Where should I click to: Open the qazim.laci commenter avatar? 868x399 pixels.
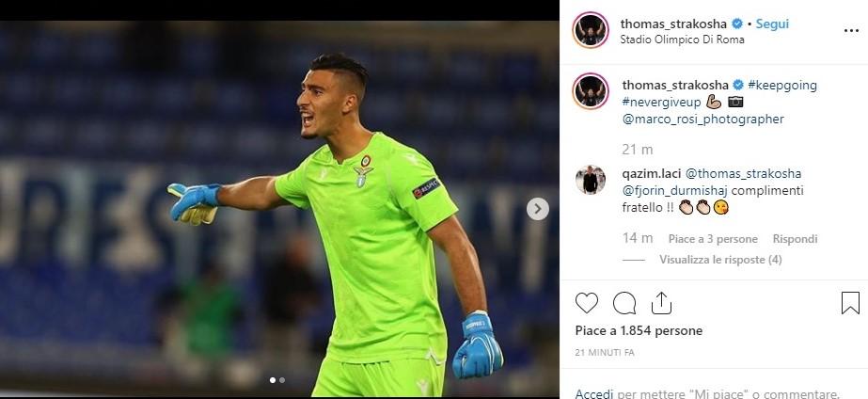tap(590, 180)
